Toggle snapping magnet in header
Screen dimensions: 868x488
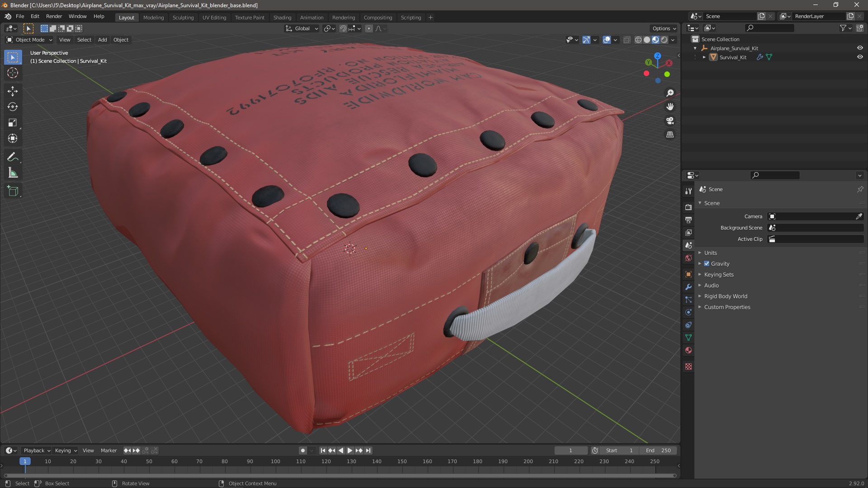coord(343,28)
